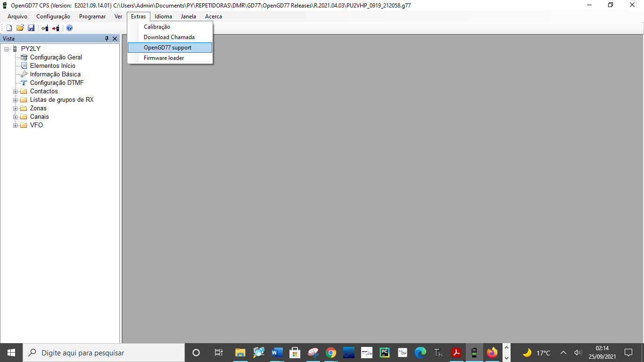Write to radio red arrow icon
Viewport: 644px width, 362px height.
click(56, 28)
